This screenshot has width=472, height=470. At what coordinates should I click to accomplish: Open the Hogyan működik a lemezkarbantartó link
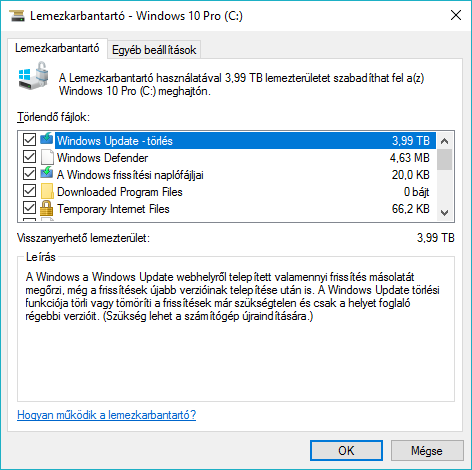(107, 415)
